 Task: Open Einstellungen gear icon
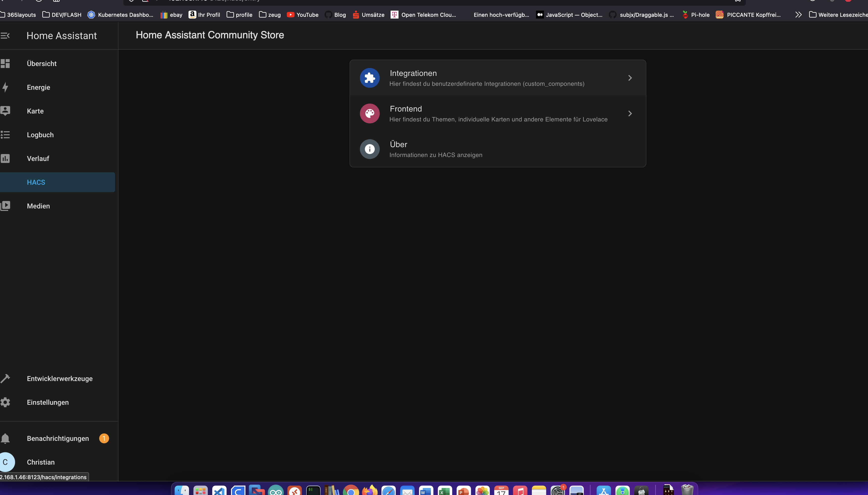pos(5,402)
